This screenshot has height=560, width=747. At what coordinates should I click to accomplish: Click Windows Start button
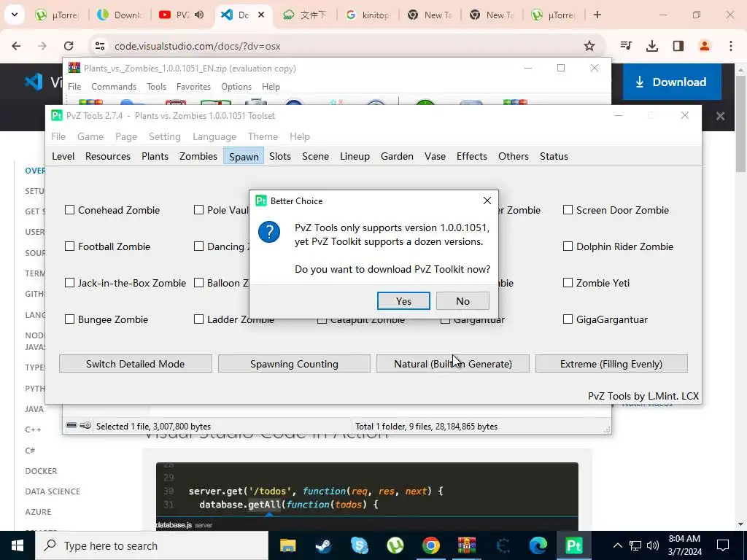(x=18, y=545)
